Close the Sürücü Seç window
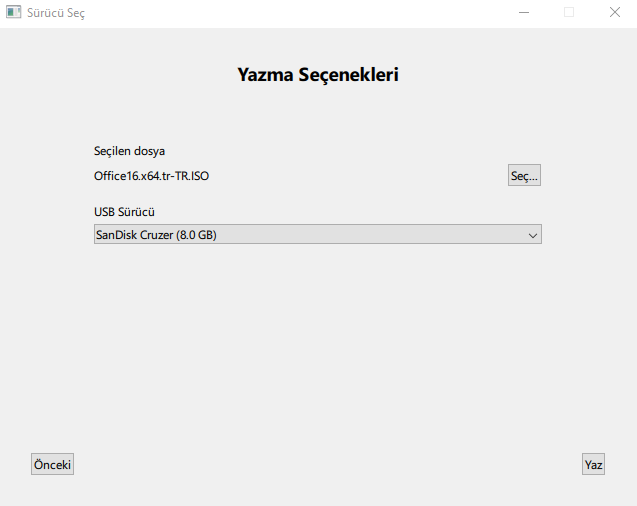Viewport: 637px width, 506px height. (x=614, y=13)
